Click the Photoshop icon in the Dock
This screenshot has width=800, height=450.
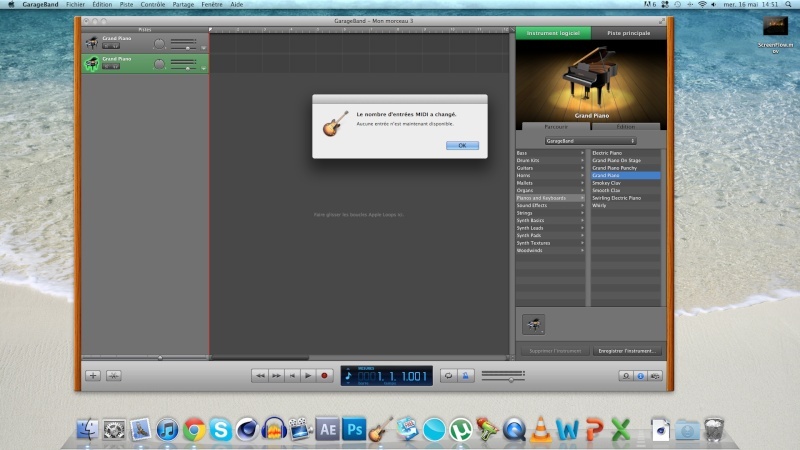pyautogui.click(x=353, y=429)
